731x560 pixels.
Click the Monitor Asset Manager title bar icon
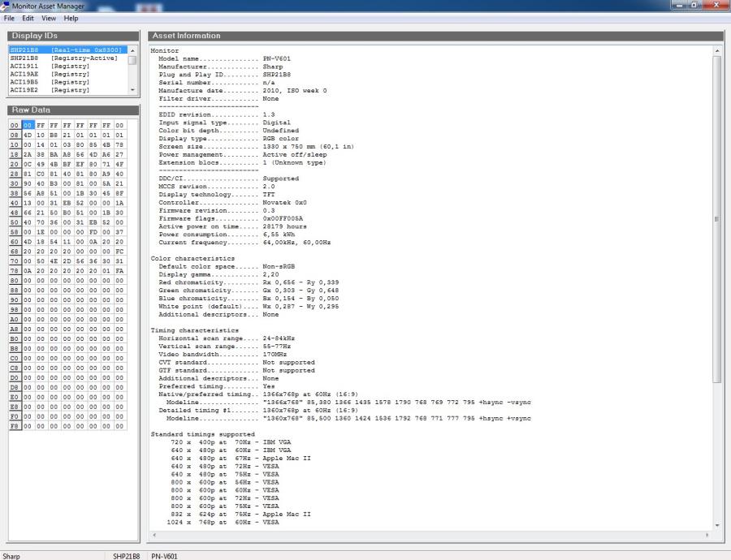[6, 6]
